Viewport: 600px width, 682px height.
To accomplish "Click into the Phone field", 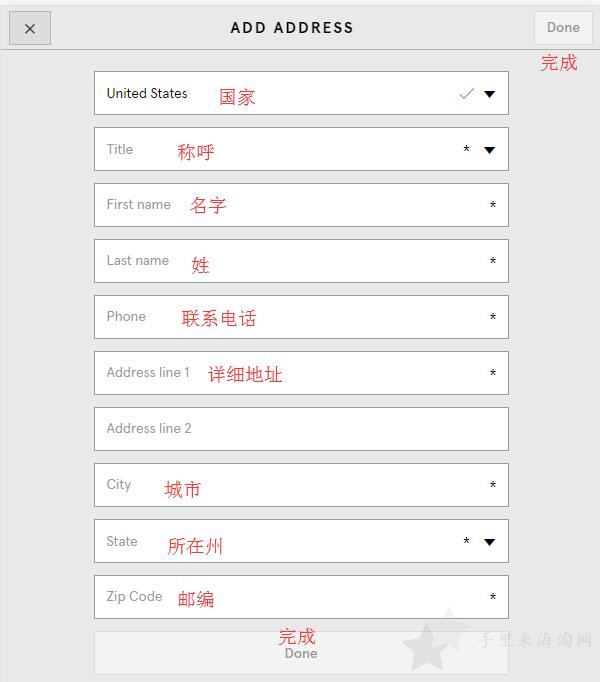I will click(301, 317).
